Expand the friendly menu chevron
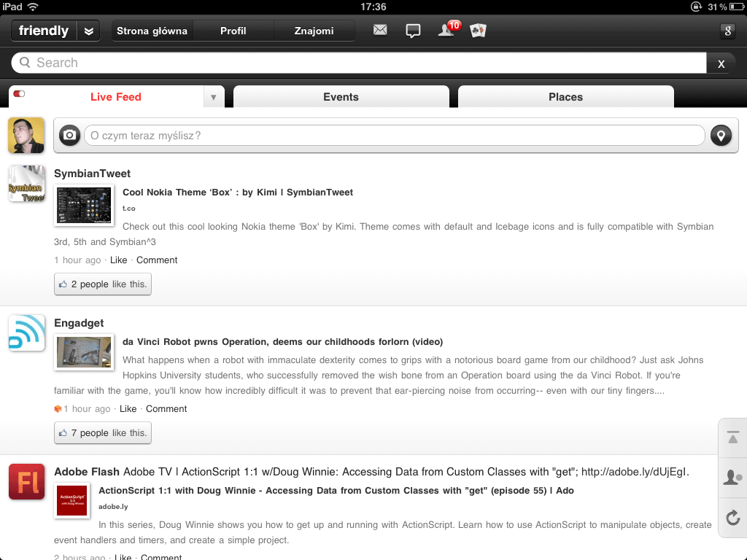Screen dimensions: 747x560 click(88, 31)
